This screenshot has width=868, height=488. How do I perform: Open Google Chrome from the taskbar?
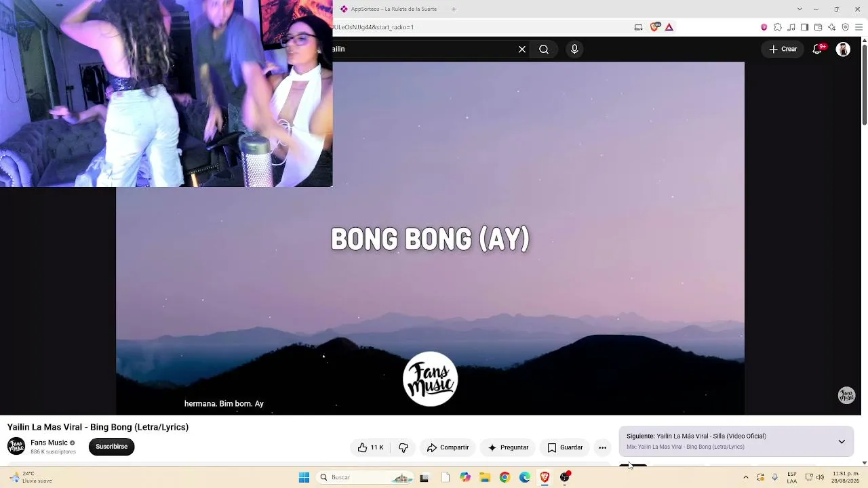pos(505,478)
